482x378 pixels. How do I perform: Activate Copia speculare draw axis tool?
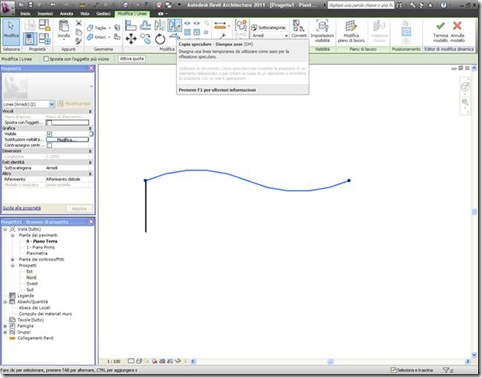coord(175,25)
